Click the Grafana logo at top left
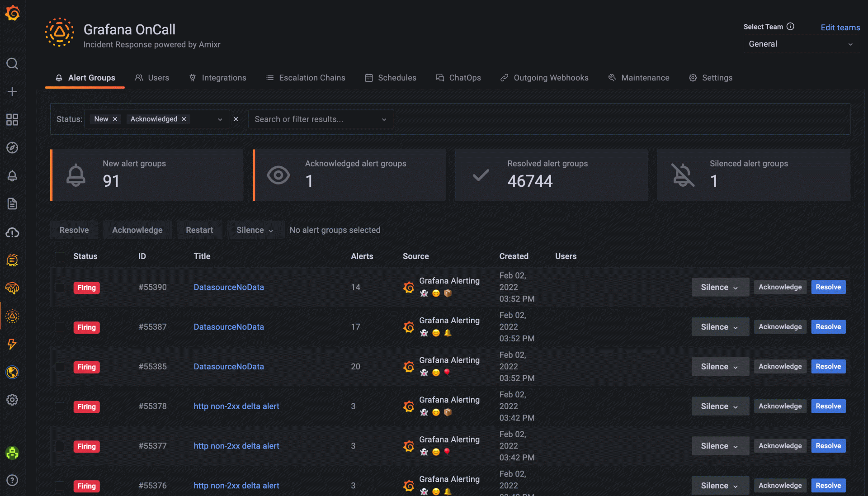868x496 pixels. pyautogui.click(x=12, y=14)
